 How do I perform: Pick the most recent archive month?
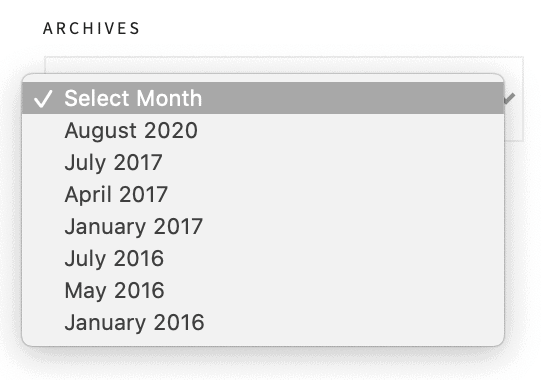(x=263, y=130)
